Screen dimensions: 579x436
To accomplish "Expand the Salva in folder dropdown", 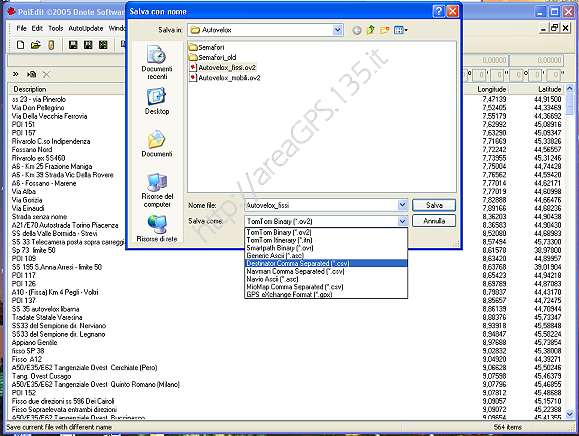I will coord(338,30).
